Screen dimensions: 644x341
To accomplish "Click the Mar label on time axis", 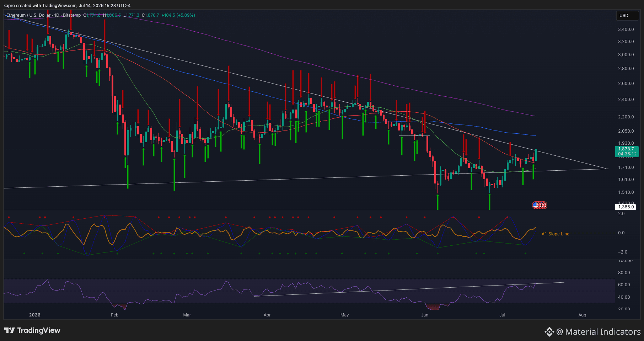I will (187, 315).
